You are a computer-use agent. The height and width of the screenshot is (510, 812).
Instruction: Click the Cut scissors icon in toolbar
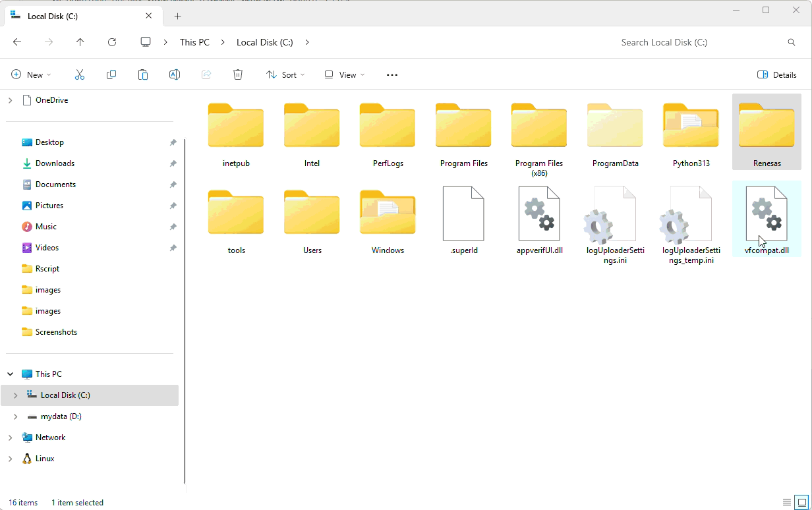tap(80, 75)
